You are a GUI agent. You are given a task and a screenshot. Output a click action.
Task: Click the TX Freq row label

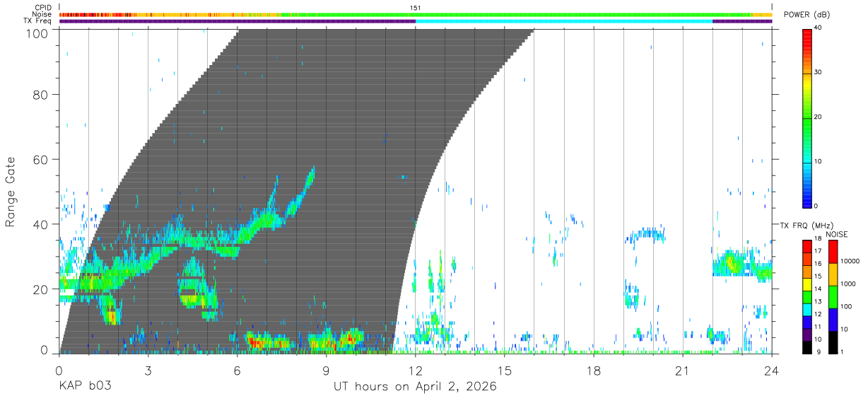tap(38, 21)
